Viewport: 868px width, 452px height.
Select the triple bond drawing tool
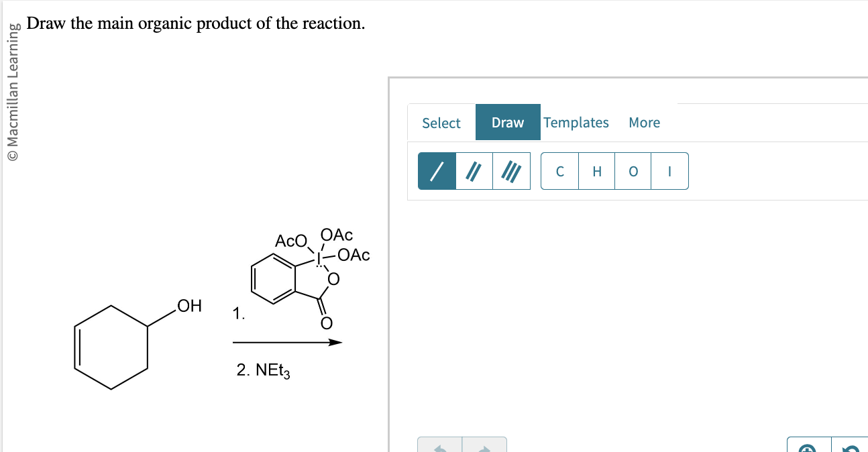(x=511, y=171)
